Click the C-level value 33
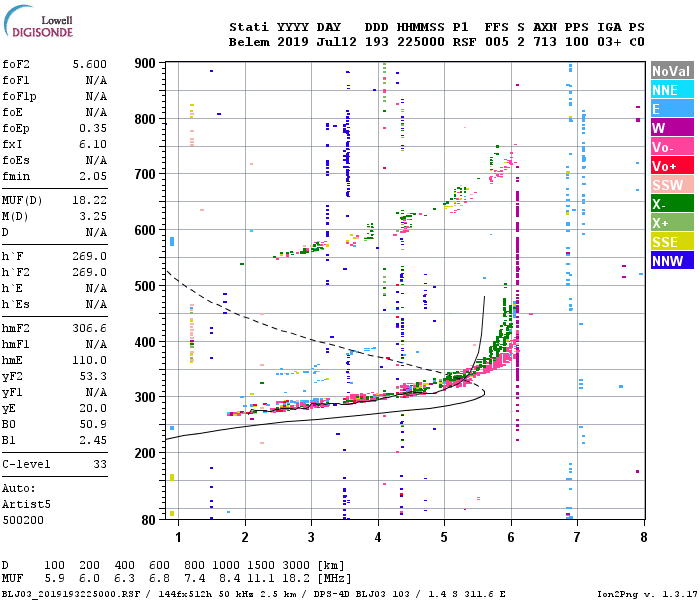Viewport: 700px width, 600px height. [100, 465]
